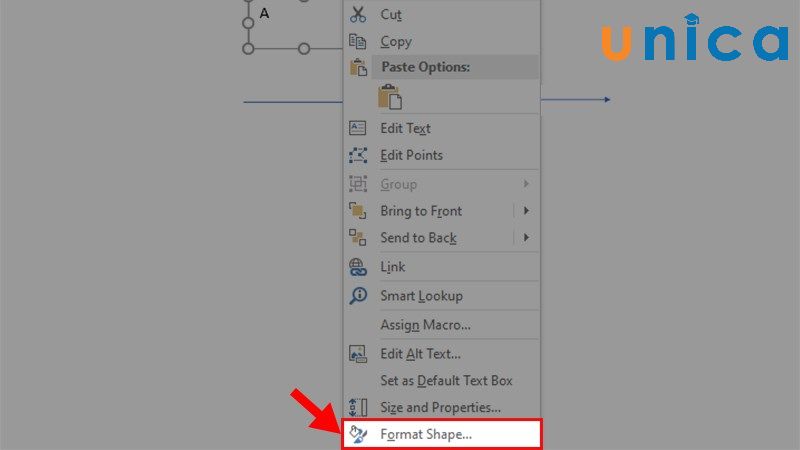Choose Send to Back label

pos(418,238)
